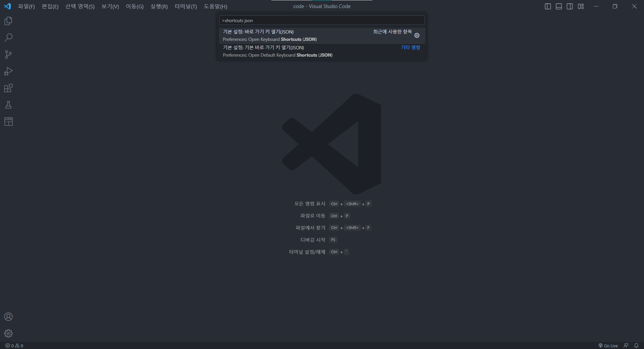Configure keybinding gear for Open Keyboard Shortcuts

coord(417,36)
